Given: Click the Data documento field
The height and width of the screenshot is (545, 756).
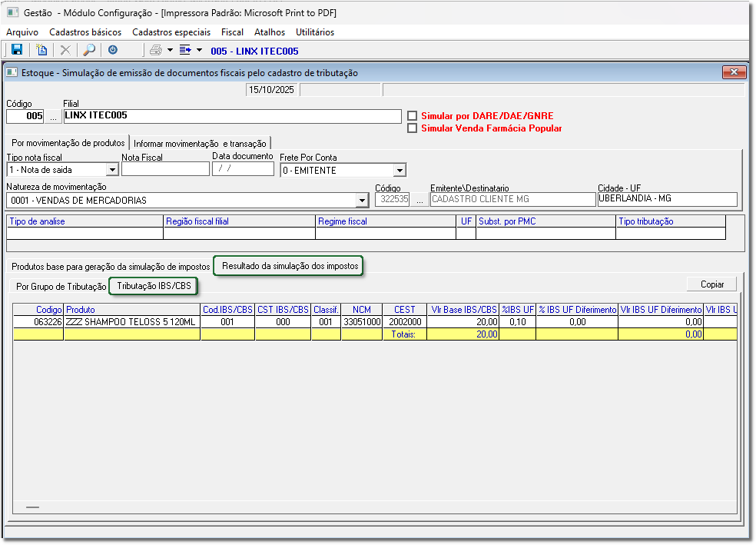Looking at the screenshot, I should click(243, 168).
